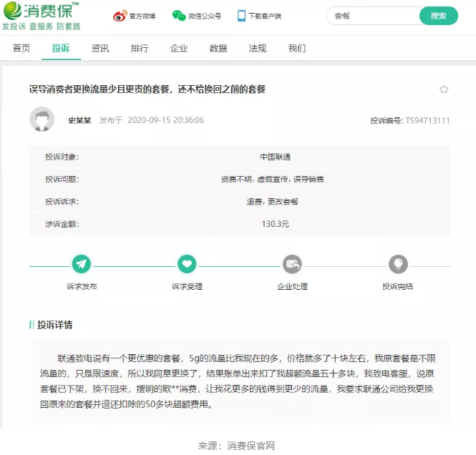Click the 投诉详情 section heading
Viewport: 476px width, 455px height.
(54, 325)
